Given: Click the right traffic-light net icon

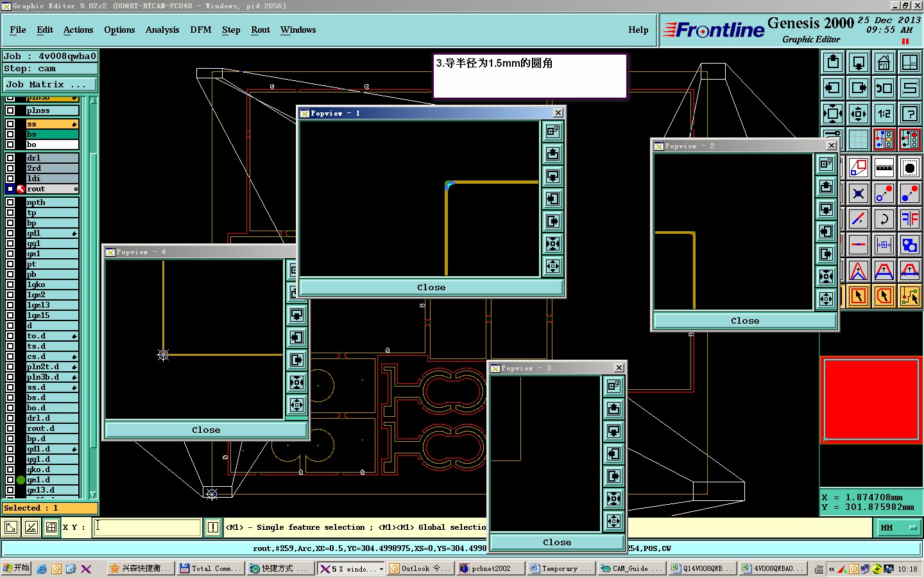Looking at the screenshot, I should tap(910, 139).
